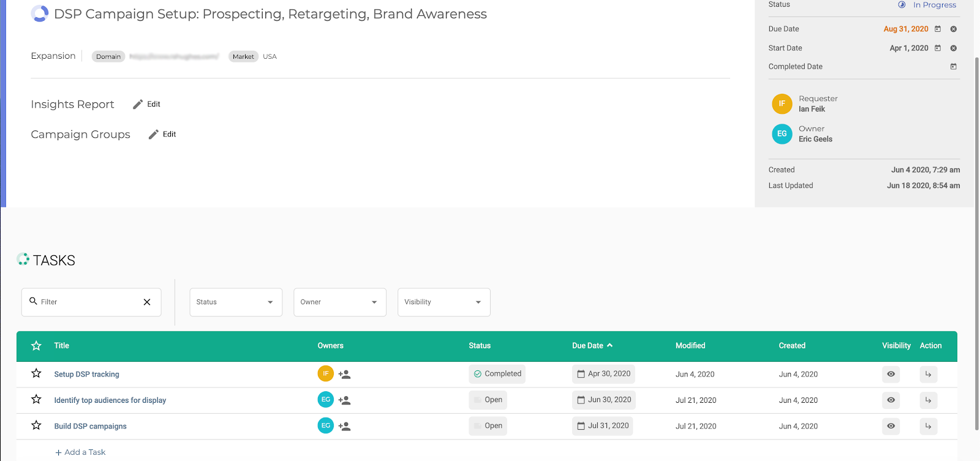980x461 pixels.
Task: Open calendar picker for Start Date
Action: click(937, 48)
